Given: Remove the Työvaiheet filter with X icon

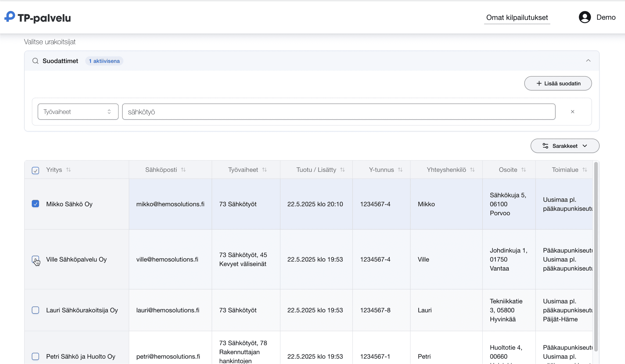Looking at the screenshot, I should tap(572, 112).
